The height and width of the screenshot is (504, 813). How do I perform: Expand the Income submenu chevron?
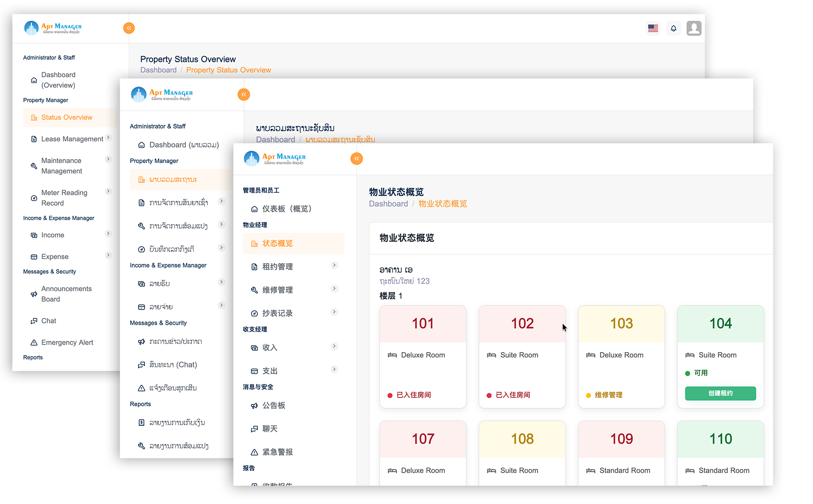point(109,233)
